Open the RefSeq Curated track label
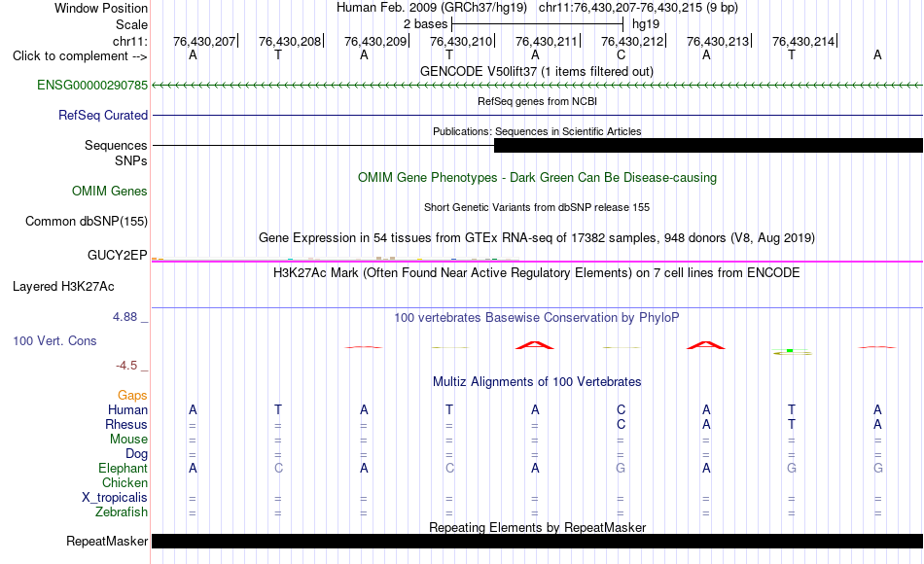 coord(102,115)
